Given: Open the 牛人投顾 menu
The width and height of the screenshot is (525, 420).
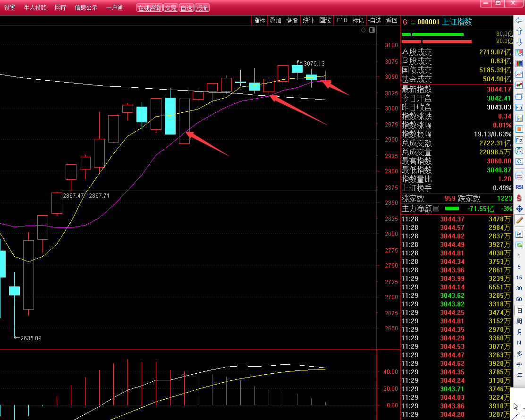Looking at the screenshot, I should coord(35,8).
